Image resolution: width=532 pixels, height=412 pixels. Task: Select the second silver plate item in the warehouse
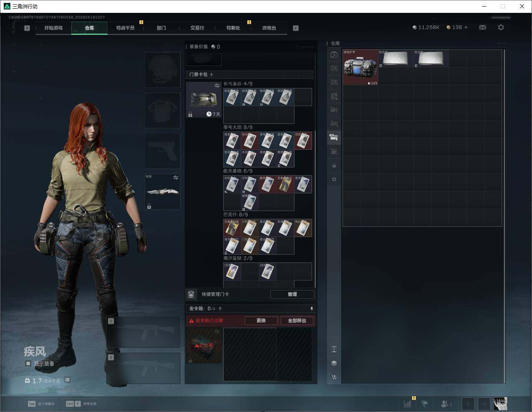[x=431, y=59]
